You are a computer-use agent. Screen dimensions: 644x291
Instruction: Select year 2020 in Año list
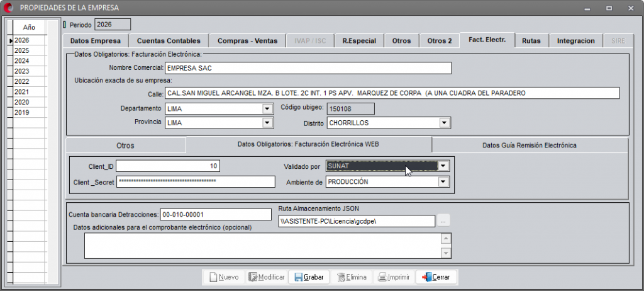(x=30, y=102)
